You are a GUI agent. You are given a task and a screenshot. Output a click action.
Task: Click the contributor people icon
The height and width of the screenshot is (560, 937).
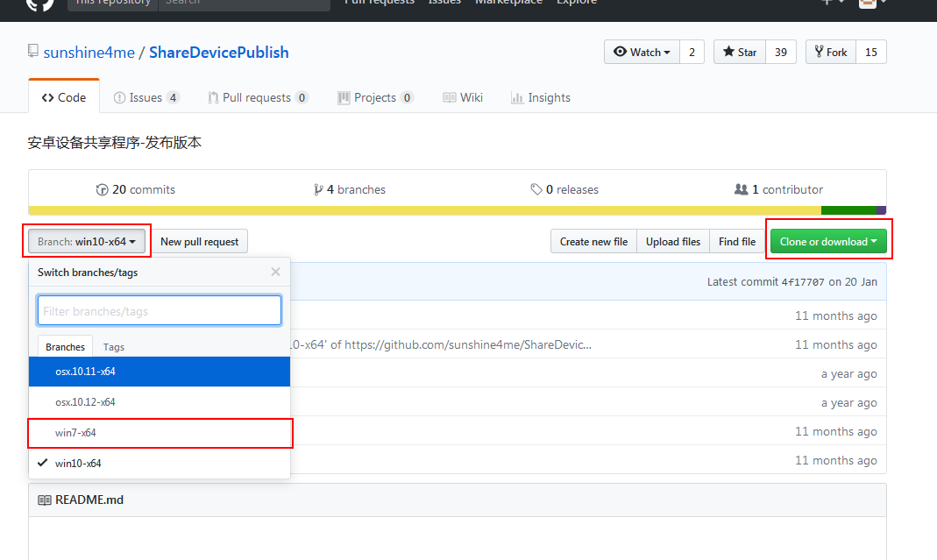coord(741,189)
